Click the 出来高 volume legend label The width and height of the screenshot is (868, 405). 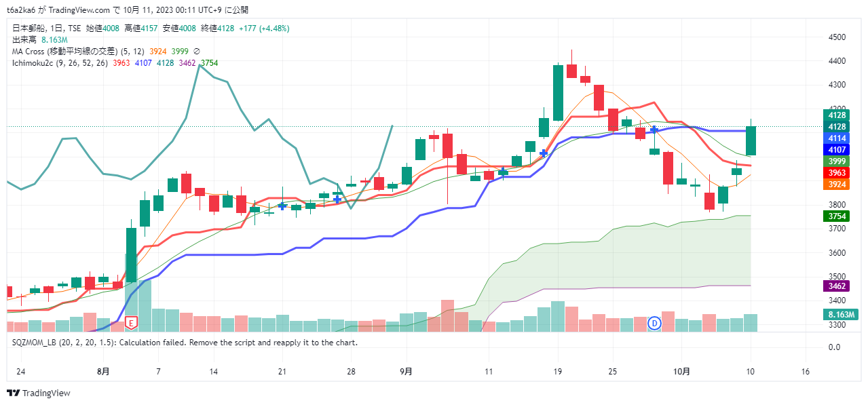[x=24, y=40]
